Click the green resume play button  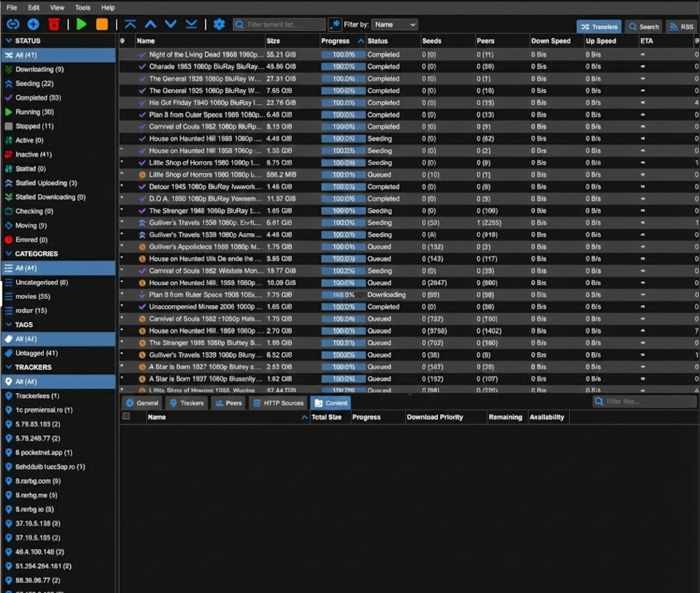tap(81, 24)
